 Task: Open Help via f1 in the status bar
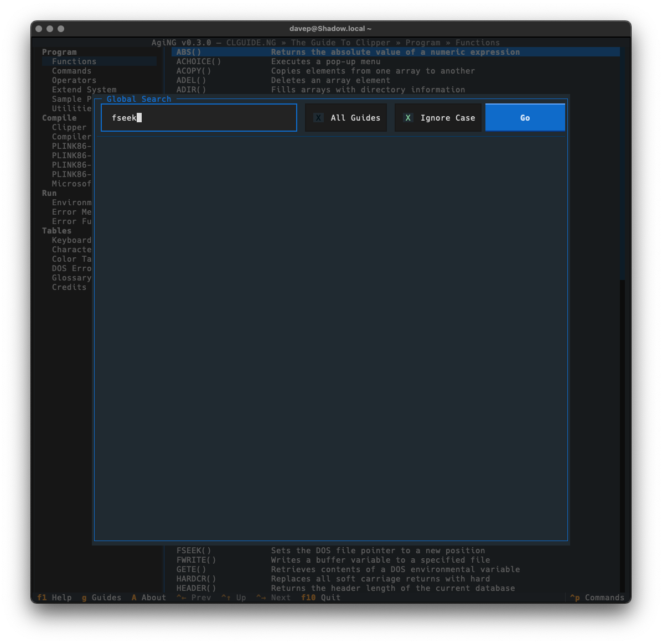[54, 598]
